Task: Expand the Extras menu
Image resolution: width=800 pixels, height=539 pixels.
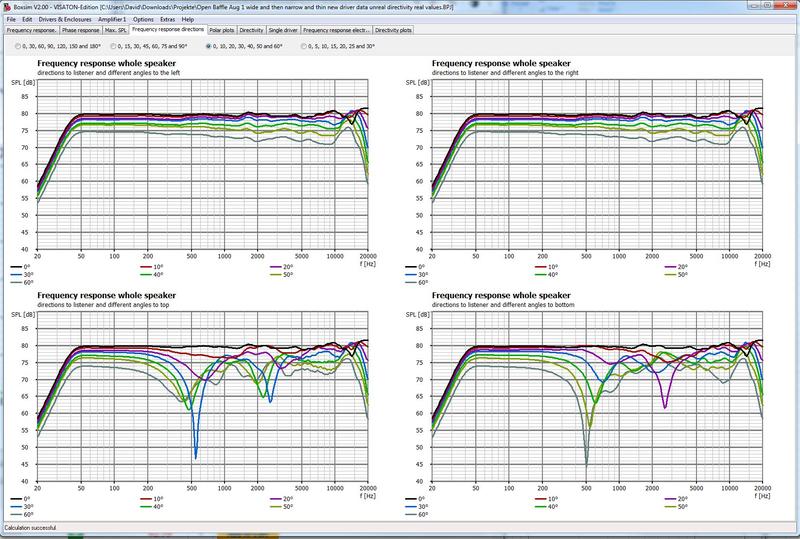Action: [169, 19]
